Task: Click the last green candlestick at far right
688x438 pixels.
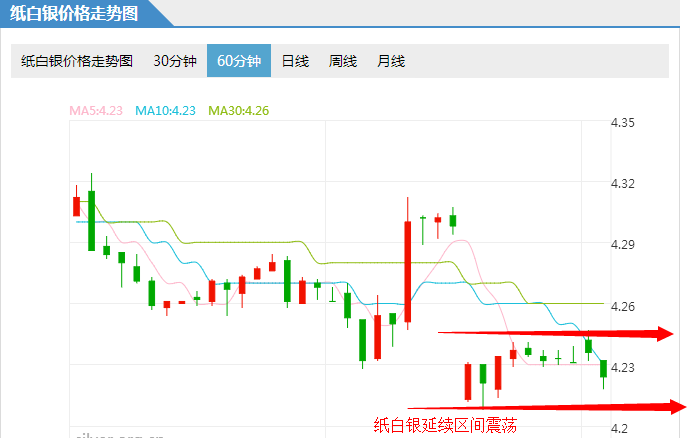Action: tap(603, 369)
